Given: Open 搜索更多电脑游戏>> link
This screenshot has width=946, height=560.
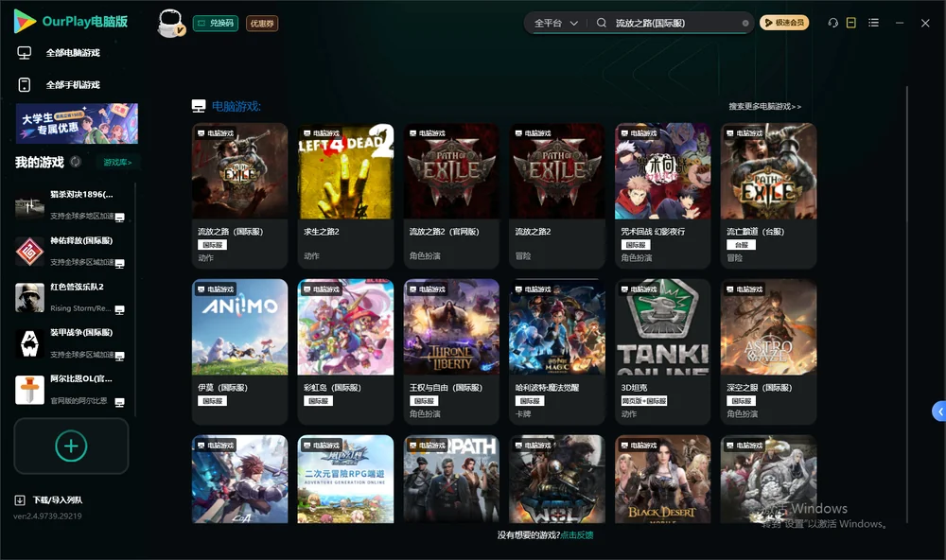Looking at the screenshot, I should tap(764, 106).
